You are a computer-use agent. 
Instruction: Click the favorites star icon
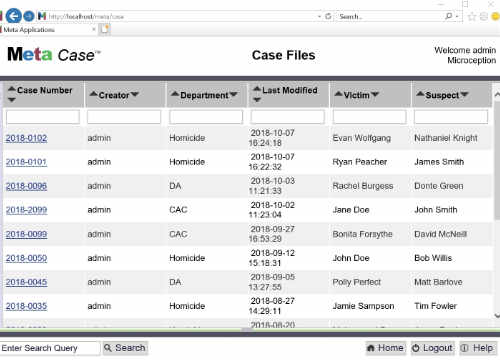[x=472, y=16]
